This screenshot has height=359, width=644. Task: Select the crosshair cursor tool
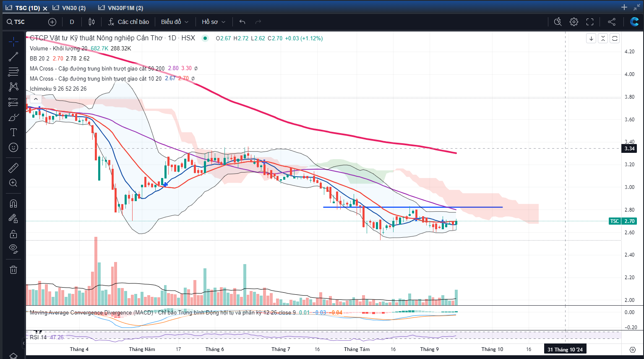pos(13,41)
